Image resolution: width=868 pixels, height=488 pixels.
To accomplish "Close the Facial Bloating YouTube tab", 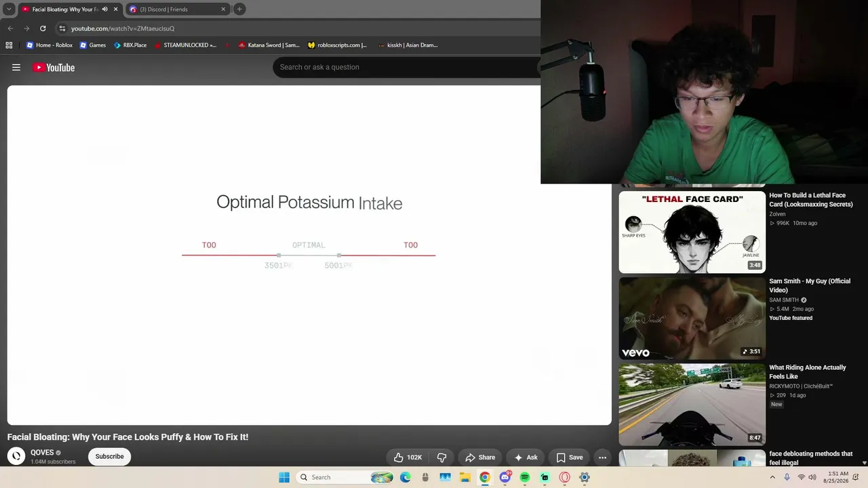I will coord(115,9).
